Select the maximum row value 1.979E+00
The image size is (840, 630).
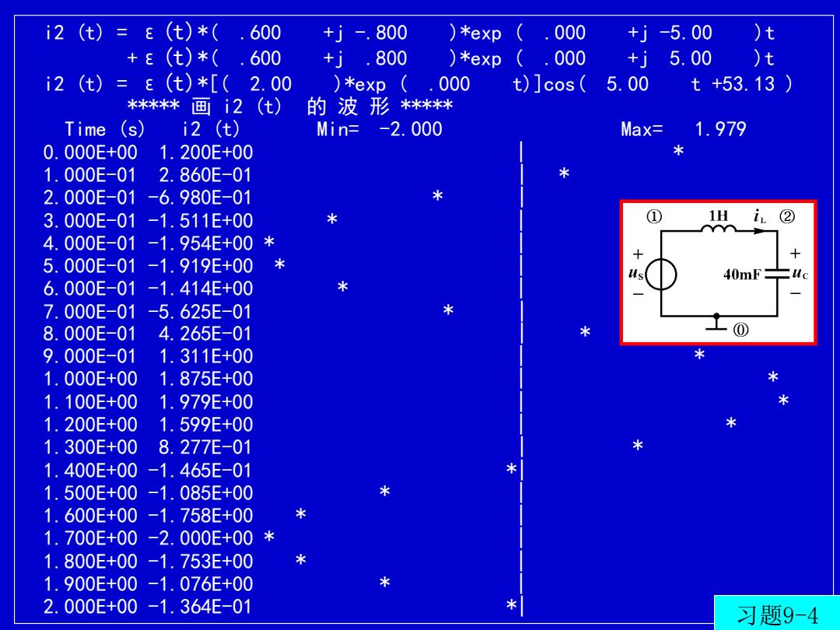(206, 402)
